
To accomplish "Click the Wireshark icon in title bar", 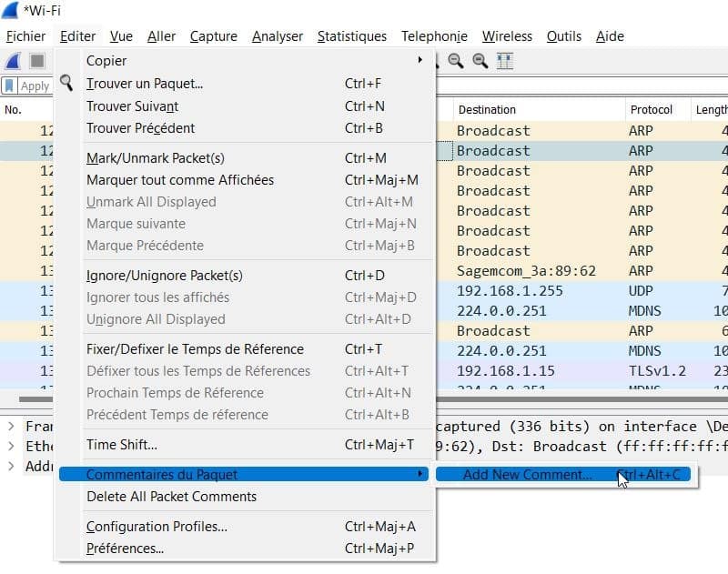I will point(11,11).
